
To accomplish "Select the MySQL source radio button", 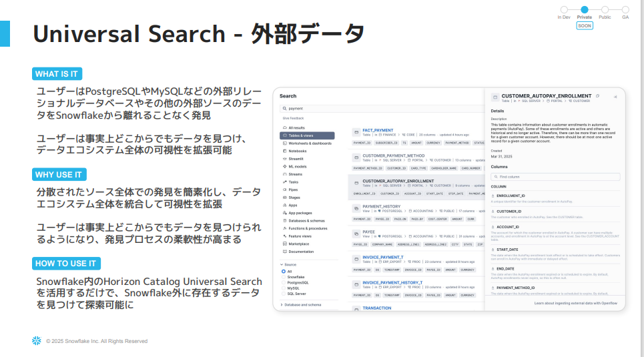I will click(x=284, y=288).
